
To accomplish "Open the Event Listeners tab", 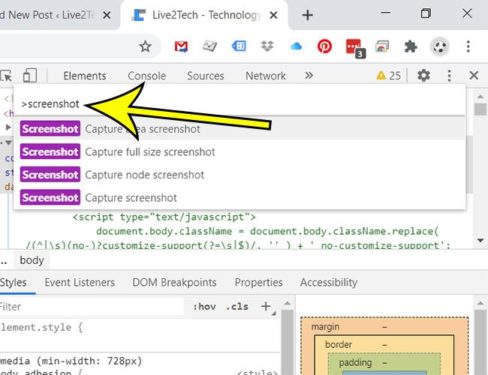I will (79, 282).
